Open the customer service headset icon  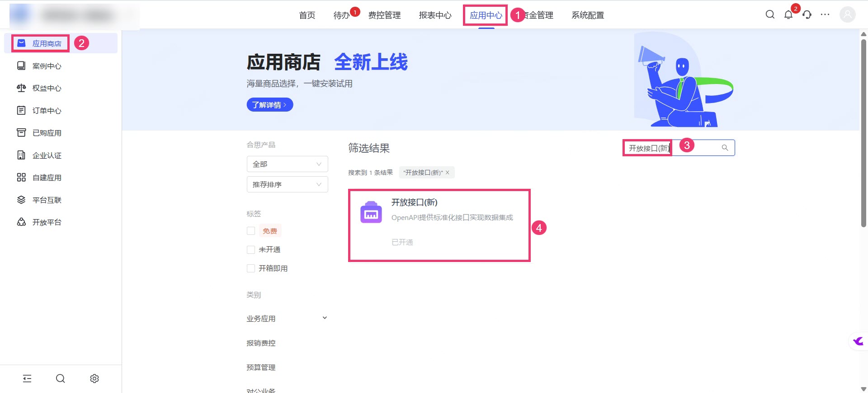(807, 15)
